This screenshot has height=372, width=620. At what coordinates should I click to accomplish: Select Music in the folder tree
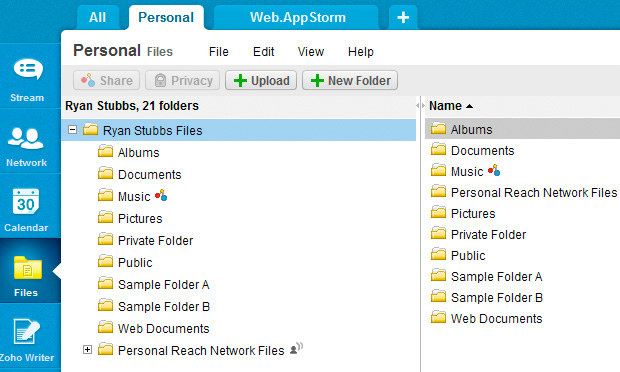click(x=134, y=196)
